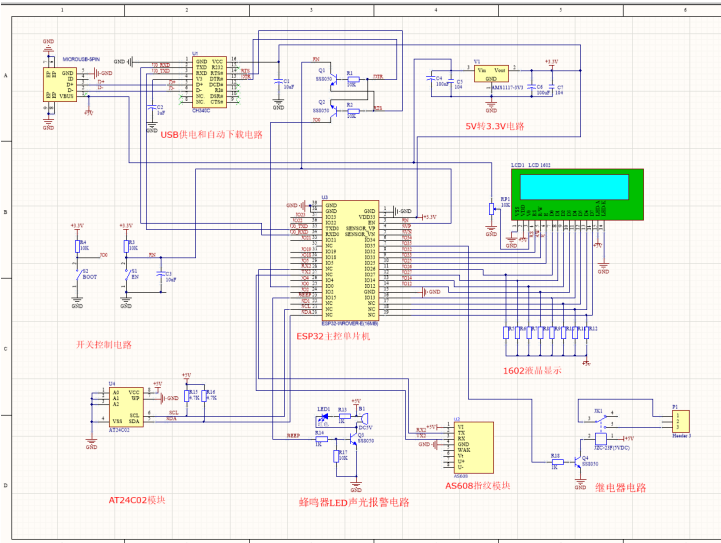Select capacitor C1 10uF
The height and width of the screenshot is (543, 721).
point(278,81)
